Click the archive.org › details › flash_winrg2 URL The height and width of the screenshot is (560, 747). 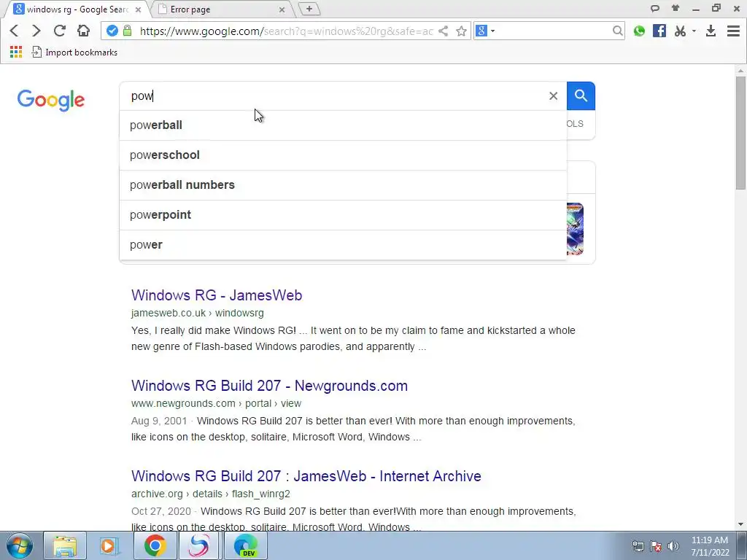coord(211,494)
